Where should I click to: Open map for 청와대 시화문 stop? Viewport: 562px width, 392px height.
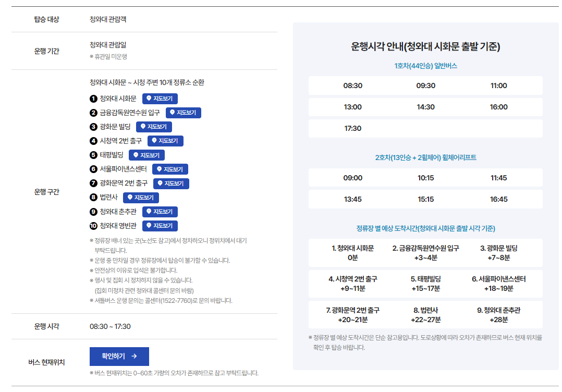pyautogui.click(x=160, y=99)
